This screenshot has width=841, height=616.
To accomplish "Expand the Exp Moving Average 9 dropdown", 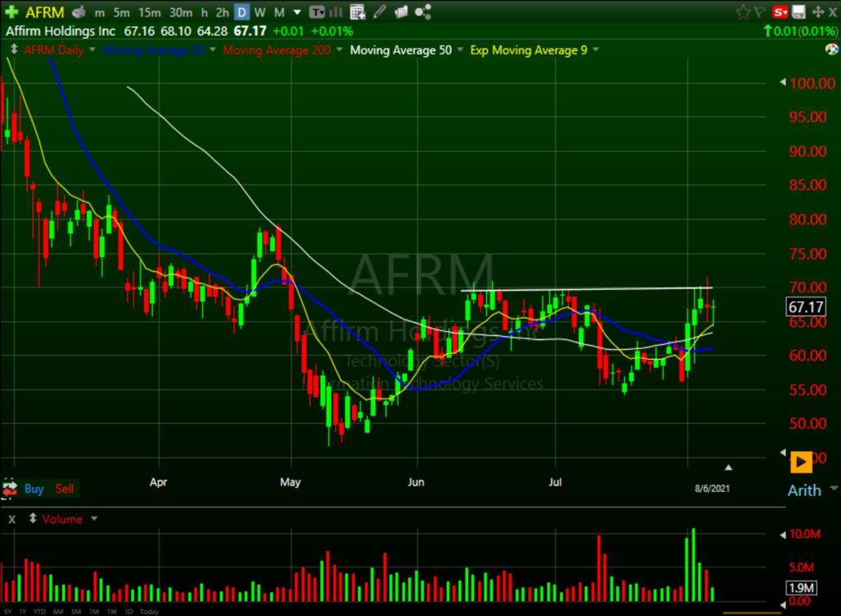I will (x=595, y=50).
